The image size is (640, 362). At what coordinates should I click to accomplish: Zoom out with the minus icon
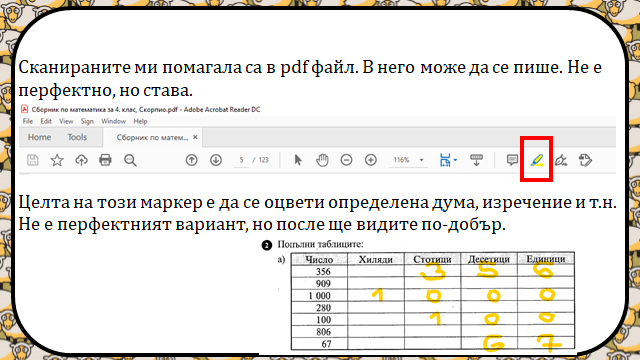[x=346, y=160]
